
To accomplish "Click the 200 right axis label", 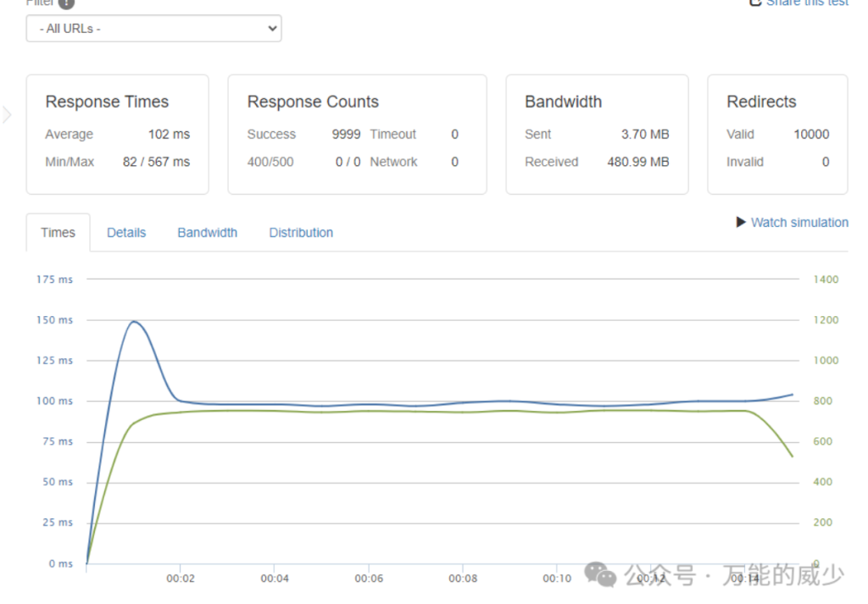I will coord(822,523).
